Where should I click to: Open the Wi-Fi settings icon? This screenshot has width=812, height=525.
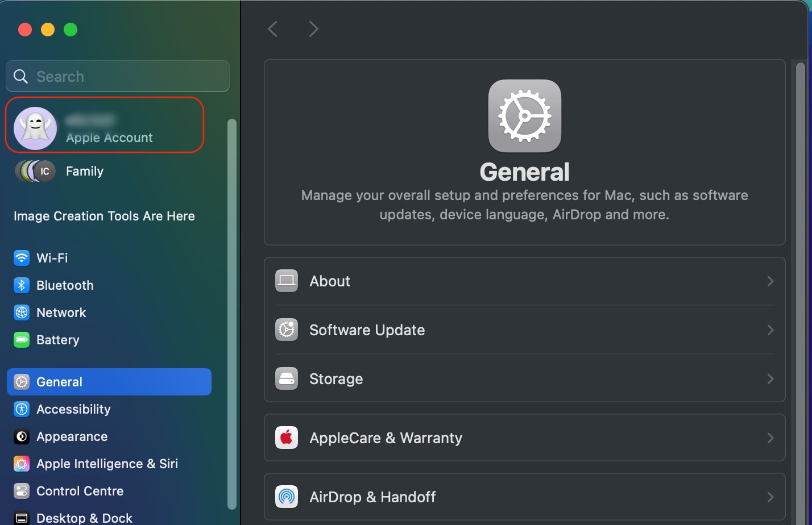click(21, 258)
